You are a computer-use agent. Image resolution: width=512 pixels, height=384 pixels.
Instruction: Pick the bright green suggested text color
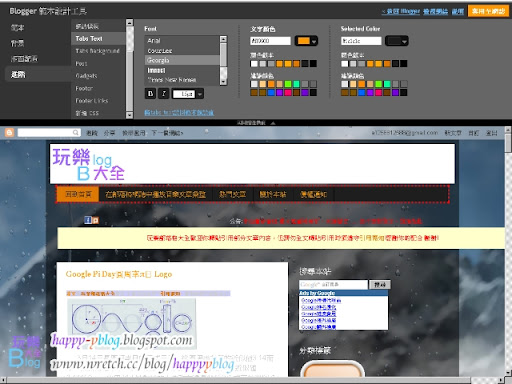coord(288,84)
